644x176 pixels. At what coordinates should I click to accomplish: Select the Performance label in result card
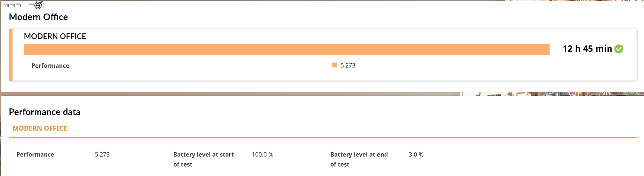[50, 66]
